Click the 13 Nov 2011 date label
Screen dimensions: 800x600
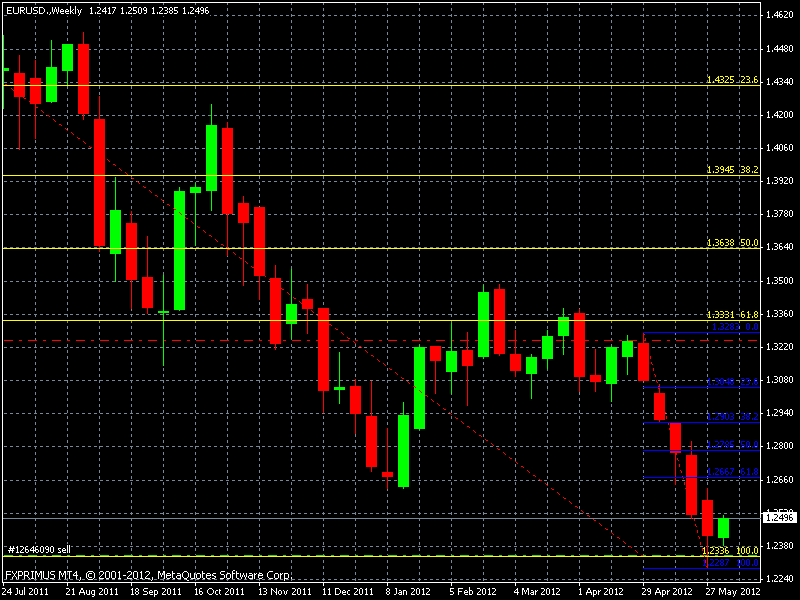coord(285,591)
